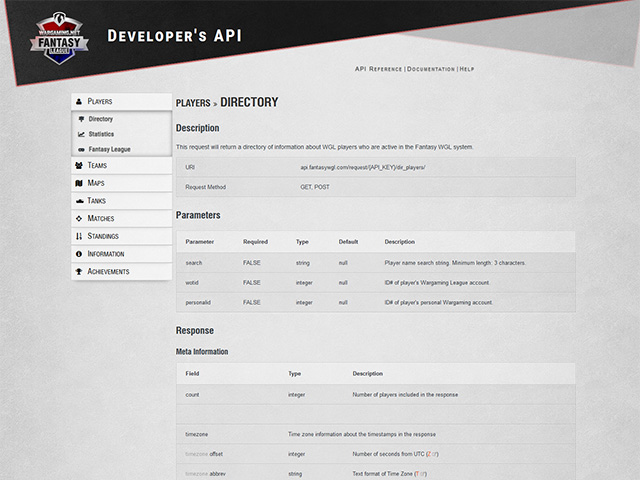Click the API request URI text
This screenshot has width=640, height=480.
tap(361, 167)
